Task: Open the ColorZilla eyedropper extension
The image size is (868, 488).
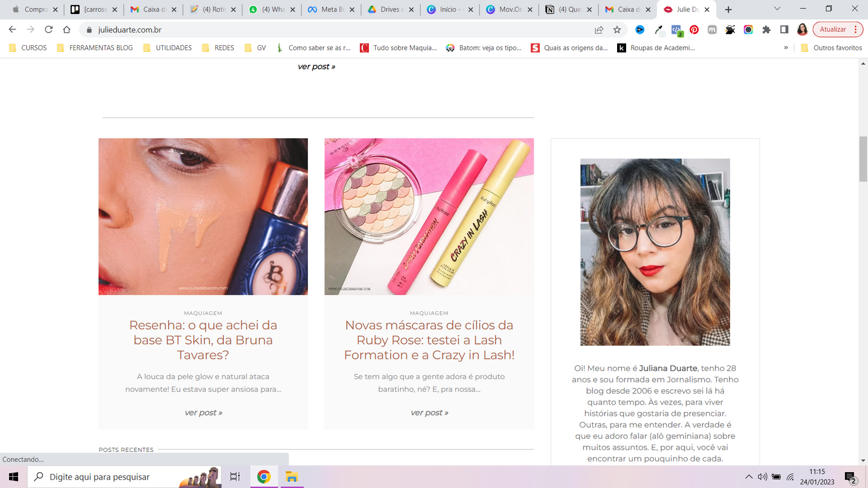Action: tap(658, 29)
